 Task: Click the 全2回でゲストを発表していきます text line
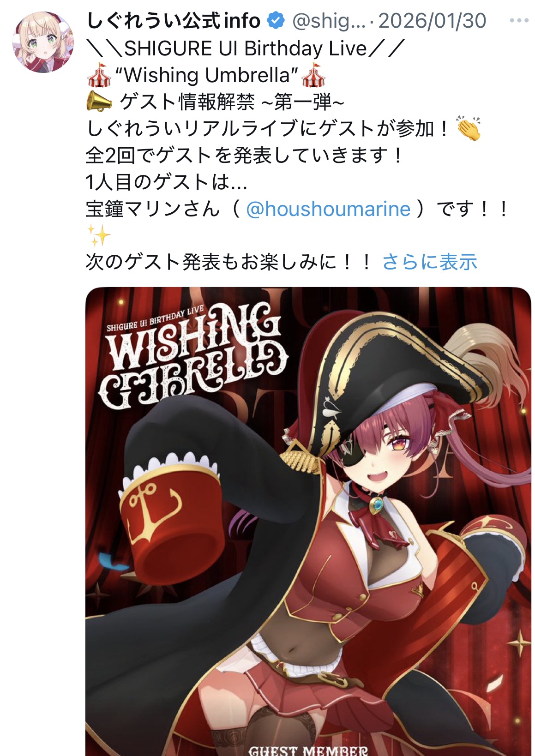pyautogui.click(x=245, y=156)
